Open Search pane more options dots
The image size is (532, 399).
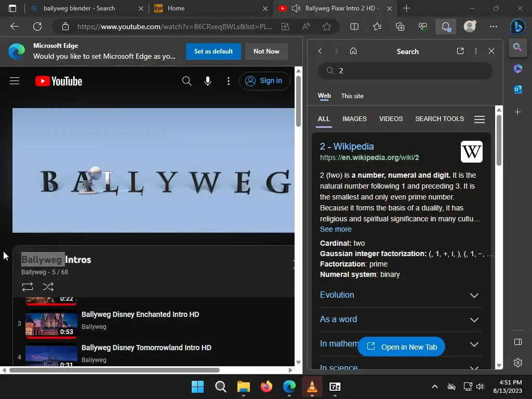pyautogui.click(x=476, y=51)
